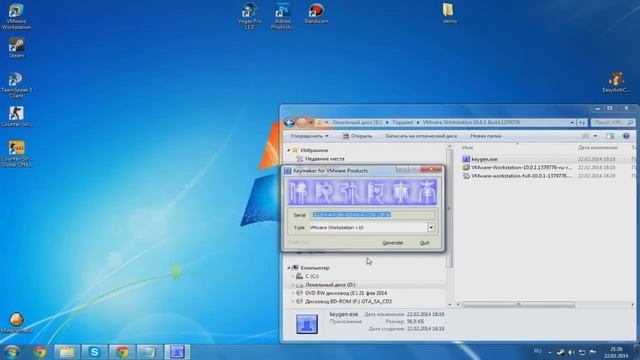The width and height of the screenshot is (640, 360).
Task: Collapse the Избранное tree group
Action: [289, 150]
